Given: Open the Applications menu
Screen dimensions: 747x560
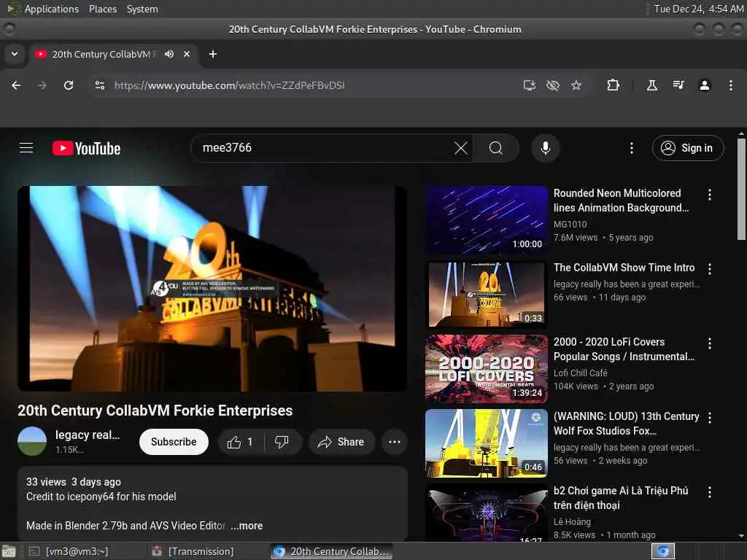Looking at the screenshot, I should tap(52, 9).
